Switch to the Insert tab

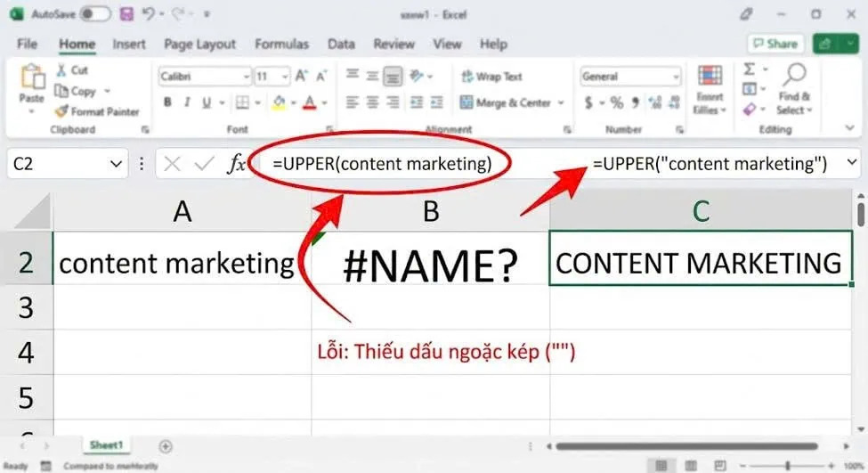click(x=129, y=44)
